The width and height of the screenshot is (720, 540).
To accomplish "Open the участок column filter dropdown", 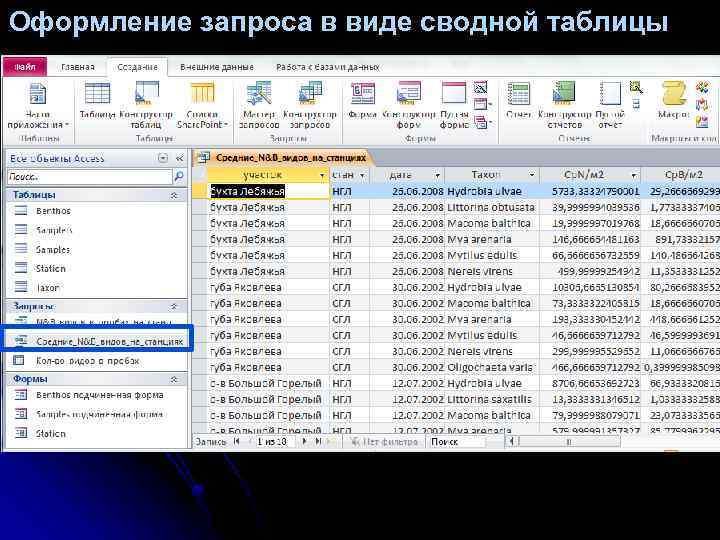I will pos(322,175).
